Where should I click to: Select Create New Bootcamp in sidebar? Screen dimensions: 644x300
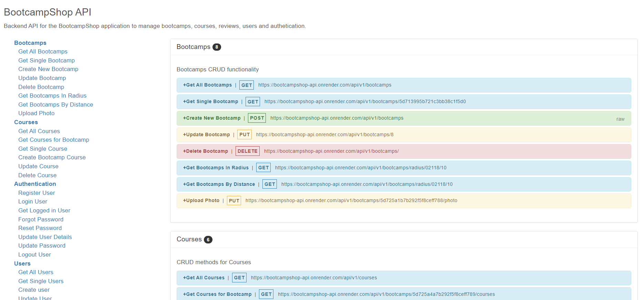(48, 69)
